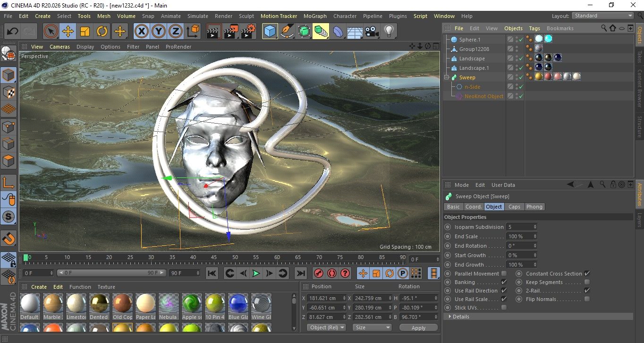Toggle Banking checkbox
644x343 pixels.
click(504, 282)
